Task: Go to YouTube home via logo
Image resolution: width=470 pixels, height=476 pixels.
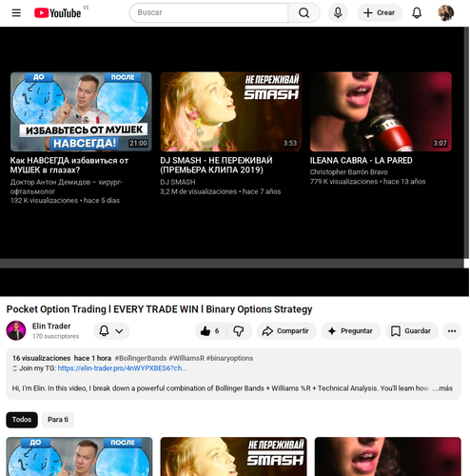Action: 58,13
